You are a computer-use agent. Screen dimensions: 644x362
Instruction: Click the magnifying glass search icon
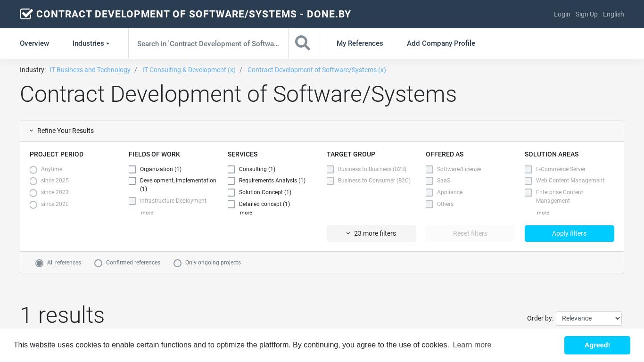click(303, 43)
